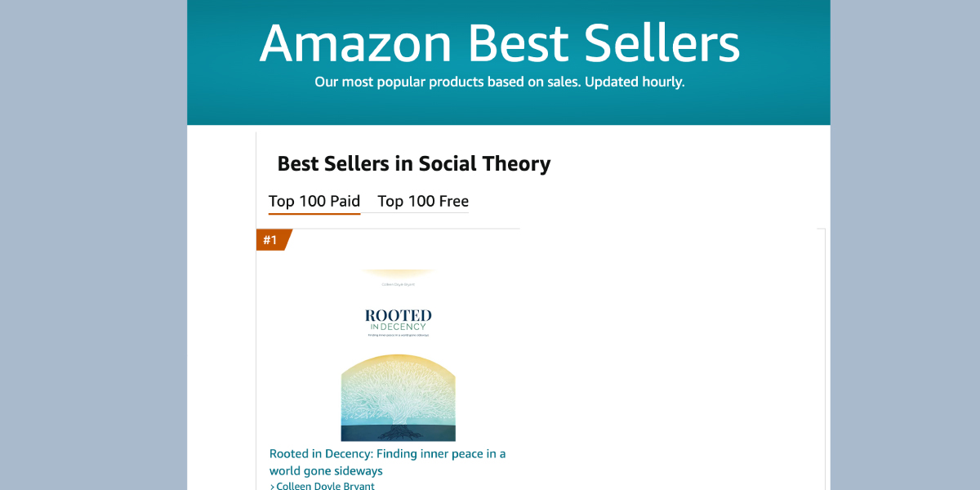Click the Updated hourly subtitle text
Image resolution: width=980 pixels, height=490 pixels.
pyautogui.click(x=499, y=82)
